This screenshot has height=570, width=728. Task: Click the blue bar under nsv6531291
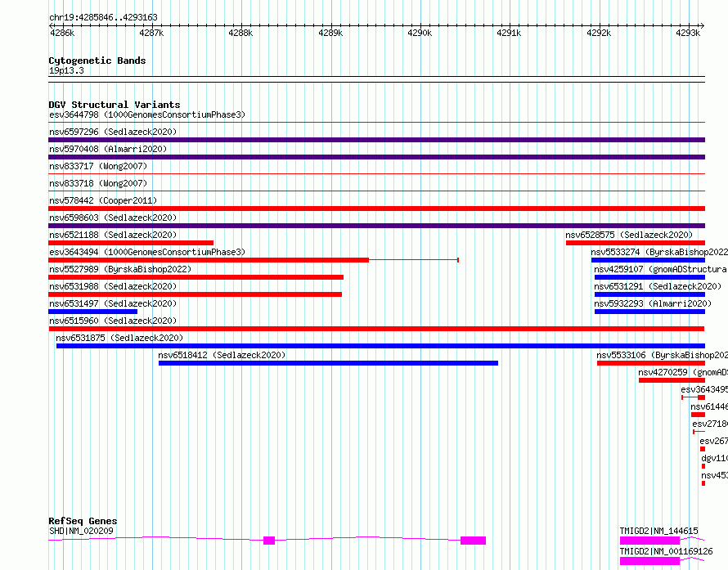(x=650, y=294)
